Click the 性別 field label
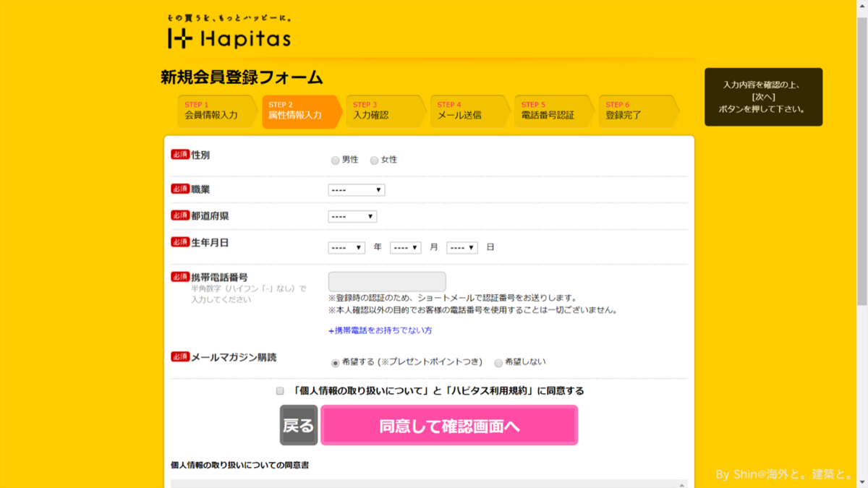This screenshot has width=868, height=488. (200, 155)
